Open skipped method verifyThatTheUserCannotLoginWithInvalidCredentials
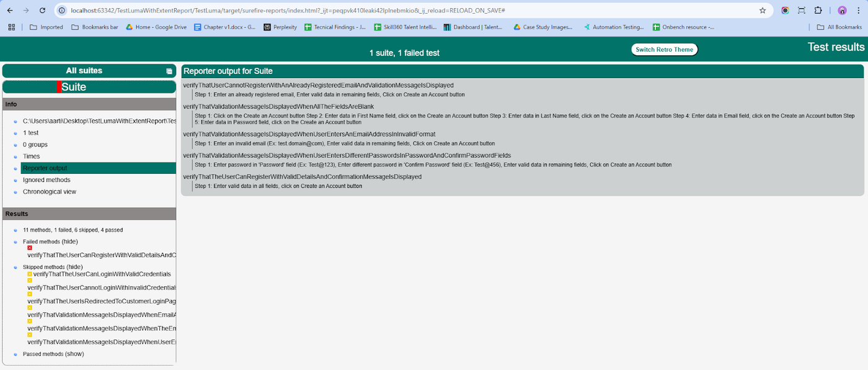Image resolution: width=868 pixels, height=370 pixels. (102, 287)
